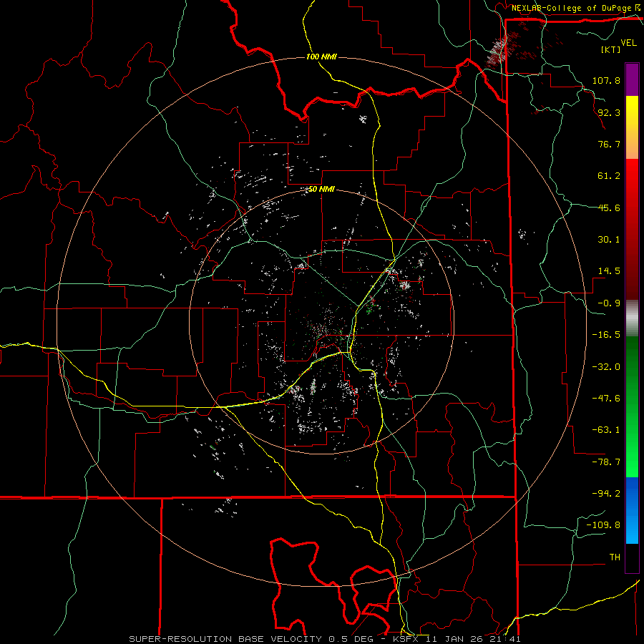
Task: Click the 45.6 velocity scale value
Action: pos(609,208)
